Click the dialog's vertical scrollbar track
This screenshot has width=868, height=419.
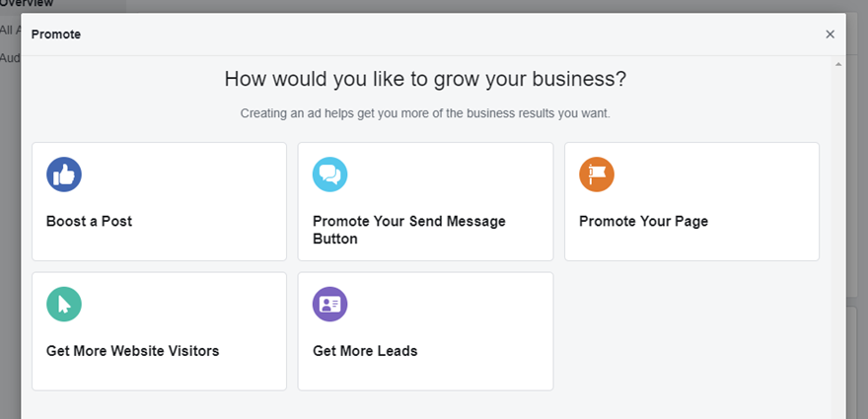838,246
